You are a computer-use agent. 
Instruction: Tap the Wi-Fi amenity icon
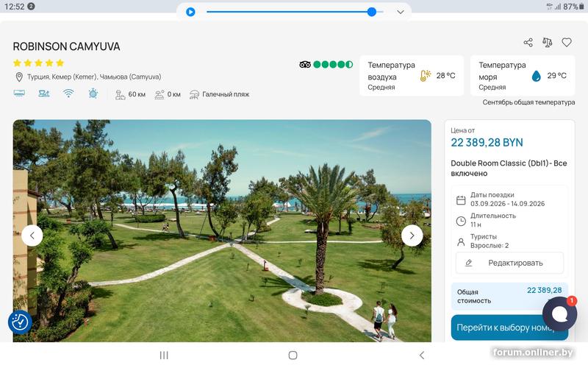(68, 93)
